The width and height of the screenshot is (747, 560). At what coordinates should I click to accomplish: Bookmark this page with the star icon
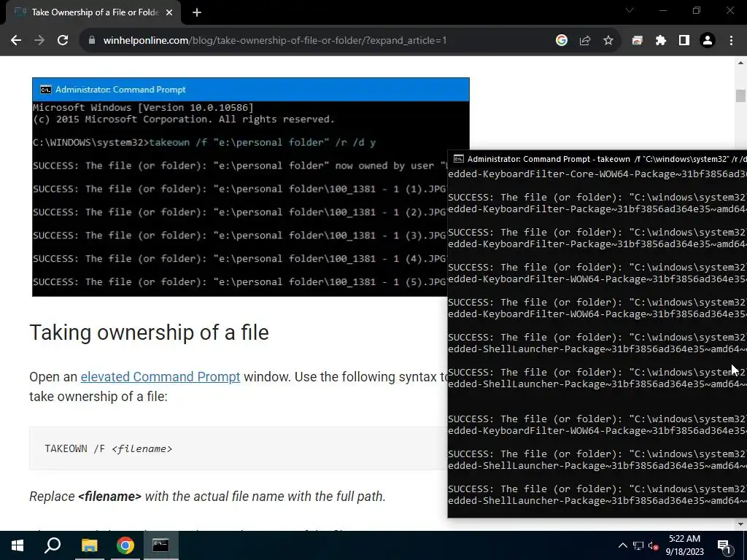click(x=608, y=41)
